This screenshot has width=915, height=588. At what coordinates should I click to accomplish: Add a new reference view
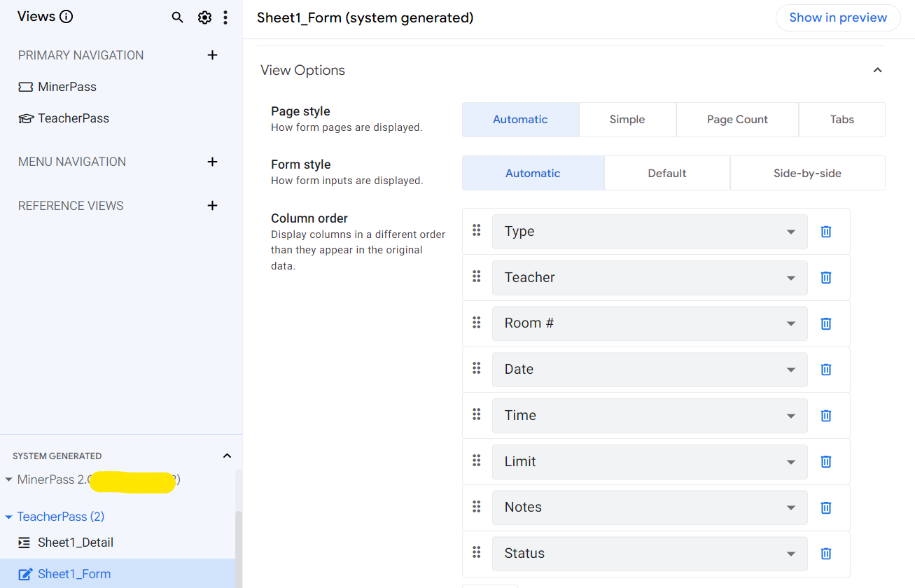click(x=213, y=206)
